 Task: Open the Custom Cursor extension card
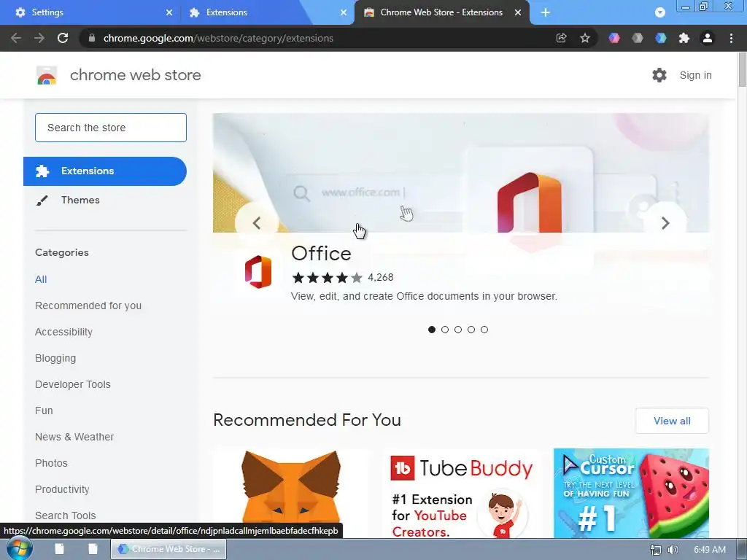click(631, 493)
